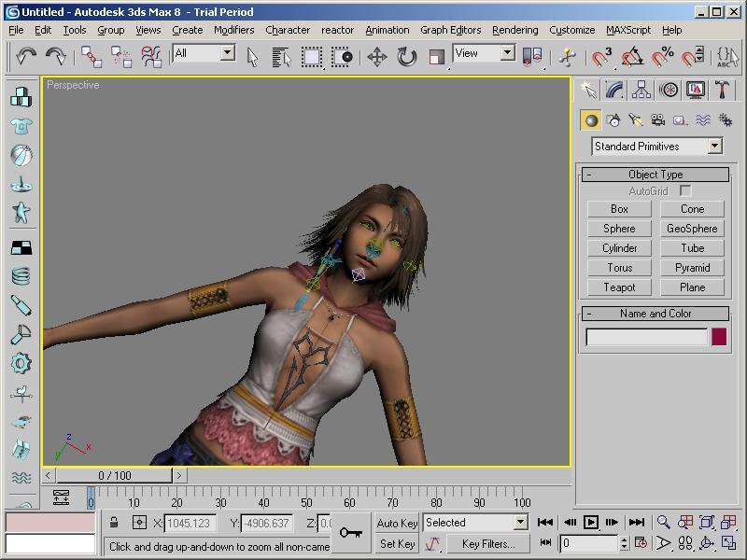Toggle the Selection Lock padlock

click(x=114, y=523)
